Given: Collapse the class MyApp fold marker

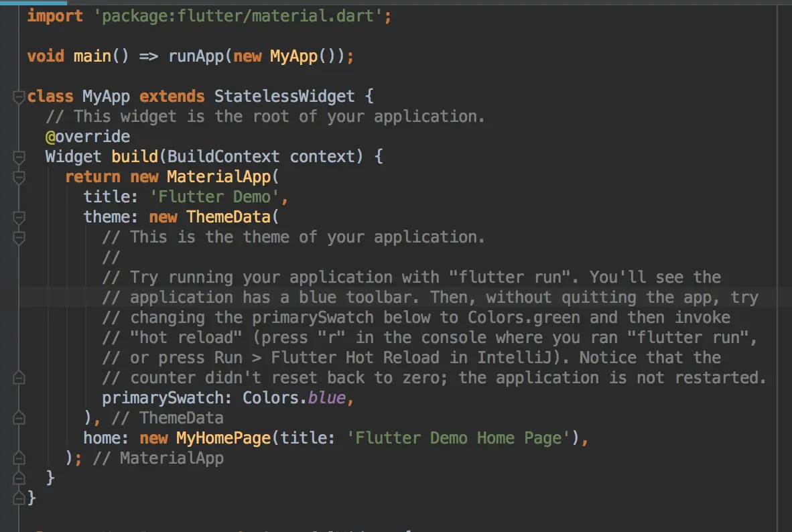Looking at the screenshot, I should (x=19, y=96).
